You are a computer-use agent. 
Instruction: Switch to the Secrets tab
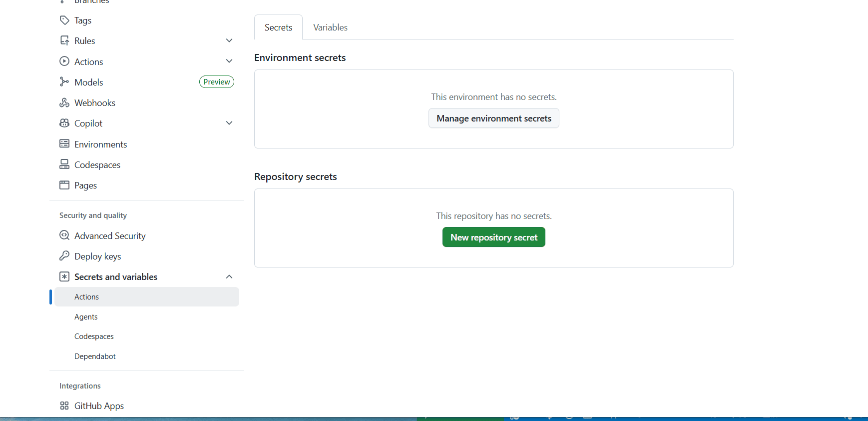pyautogui.click(x=278, y=27)
